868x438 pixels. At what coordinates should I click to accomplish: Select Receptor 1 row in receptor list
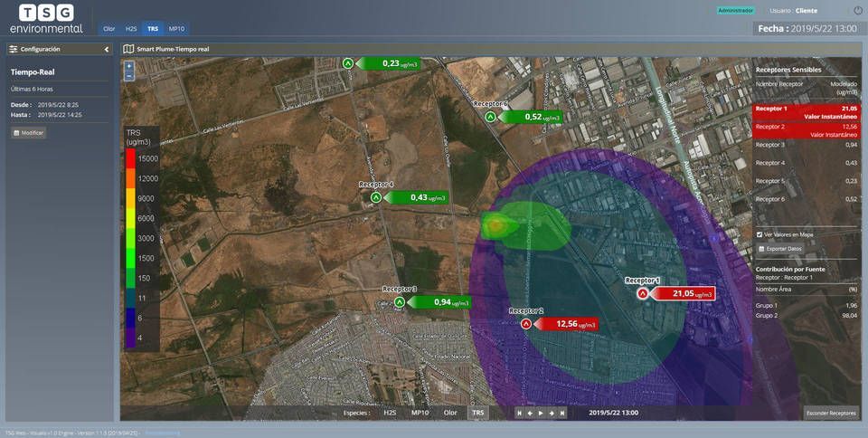(807, 112)
